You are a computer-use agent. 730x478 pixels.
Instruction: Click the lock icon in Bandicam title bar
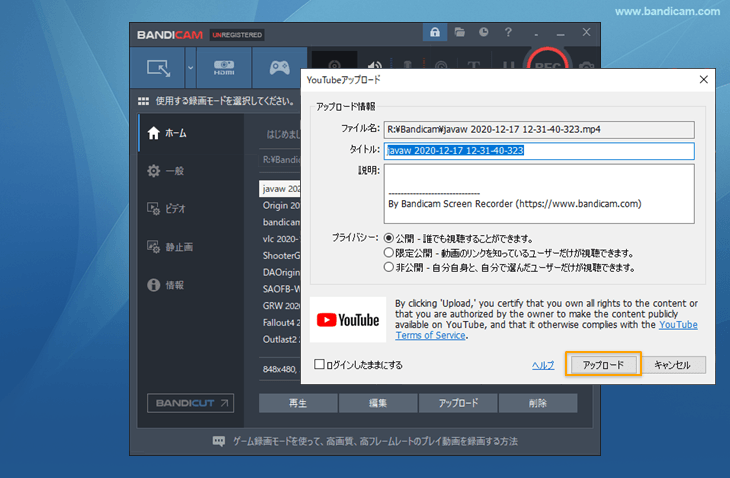coord(435,32)
